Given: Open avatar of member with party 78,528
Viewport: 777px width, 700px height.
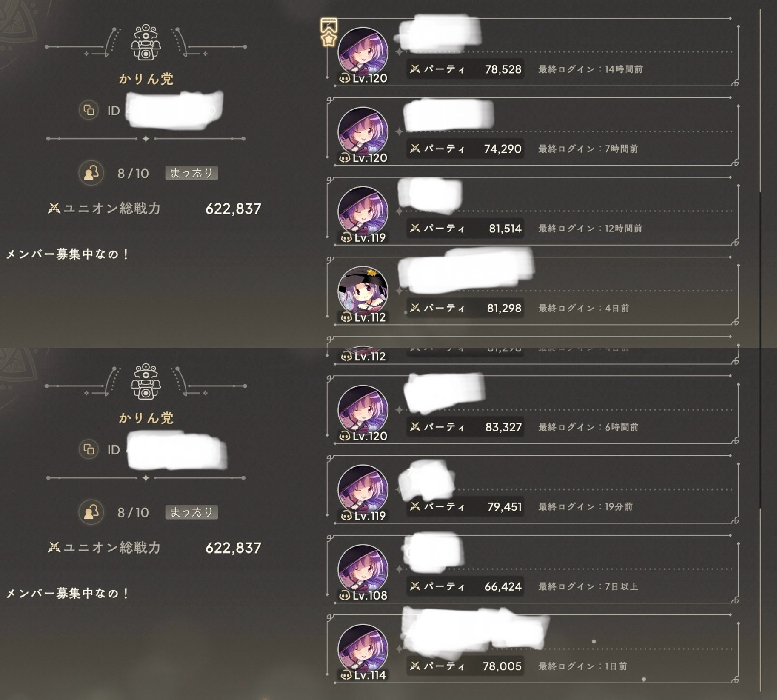Looking at the screenshot, I should tap(363, 53).
